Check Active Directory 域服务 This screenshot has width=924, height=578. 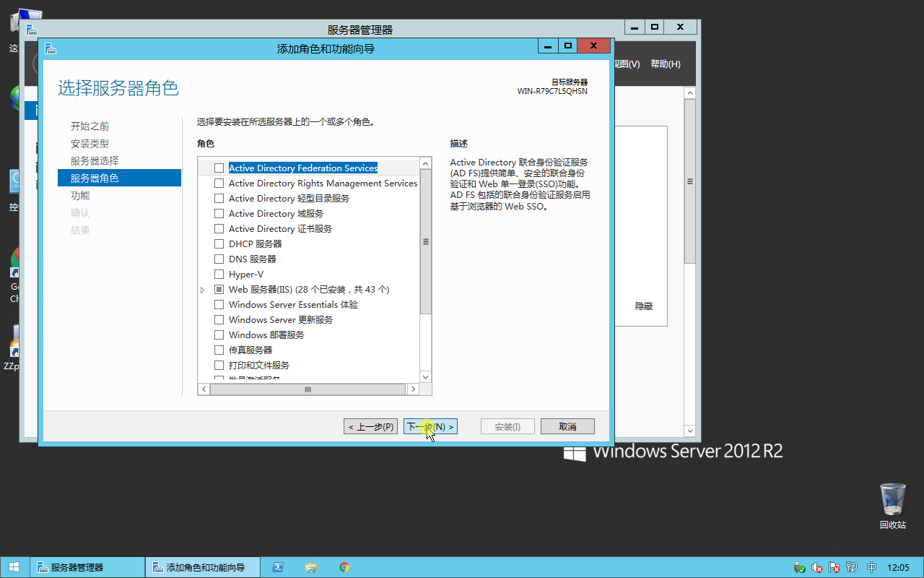[x=219, y=213]
